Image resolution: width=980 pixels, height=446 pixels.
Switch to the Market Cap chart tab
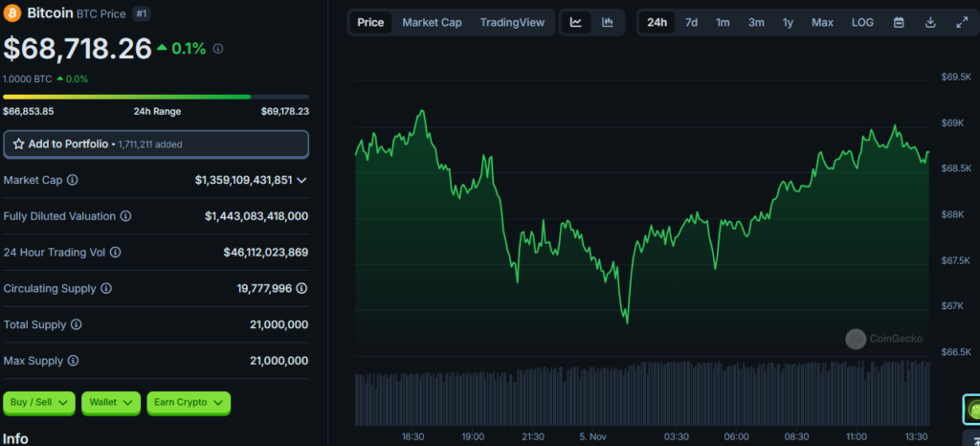[432, 22]
